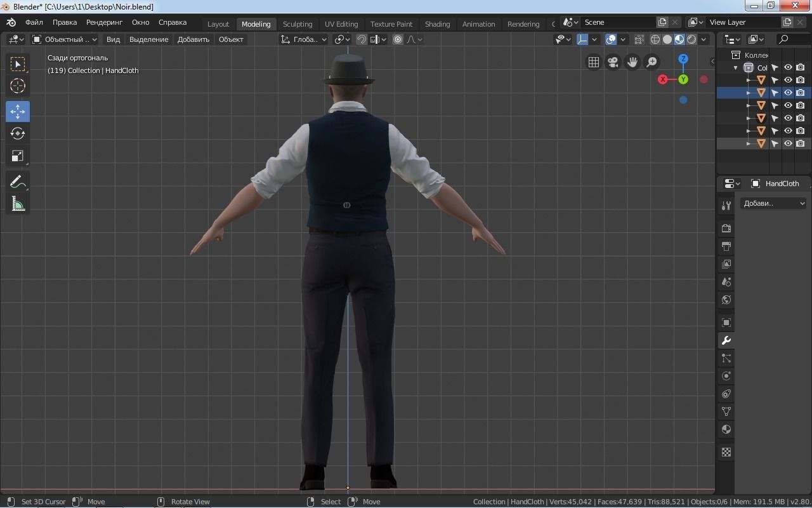Open the View Layer properties tab
Image resolution: width=812 pixels, height=508 pixels.
tap(726, 264)
